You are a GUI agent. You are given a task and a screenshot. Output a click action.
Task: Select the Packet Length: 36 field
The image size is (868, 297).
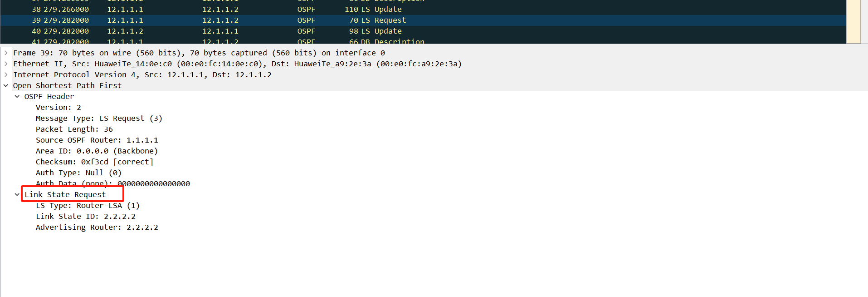coord(74,129)
